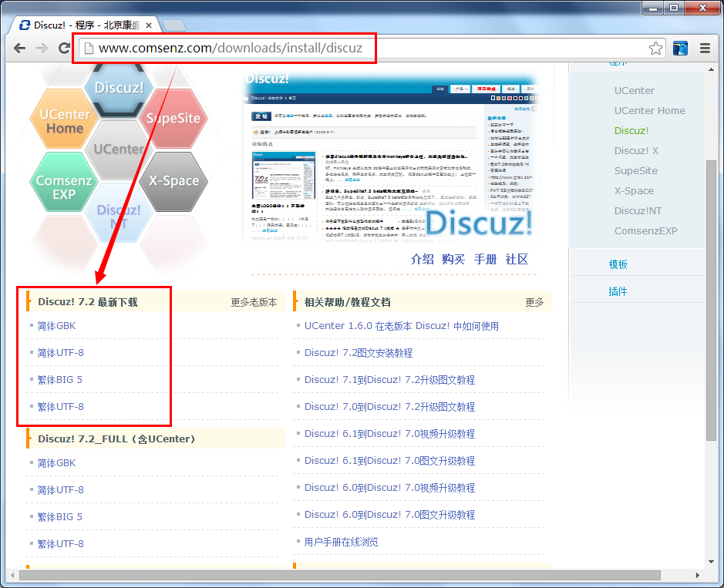Viewport: 724px width, 588px height.
Task: Select Discuz! X in right sidebar
Action: 636,151
